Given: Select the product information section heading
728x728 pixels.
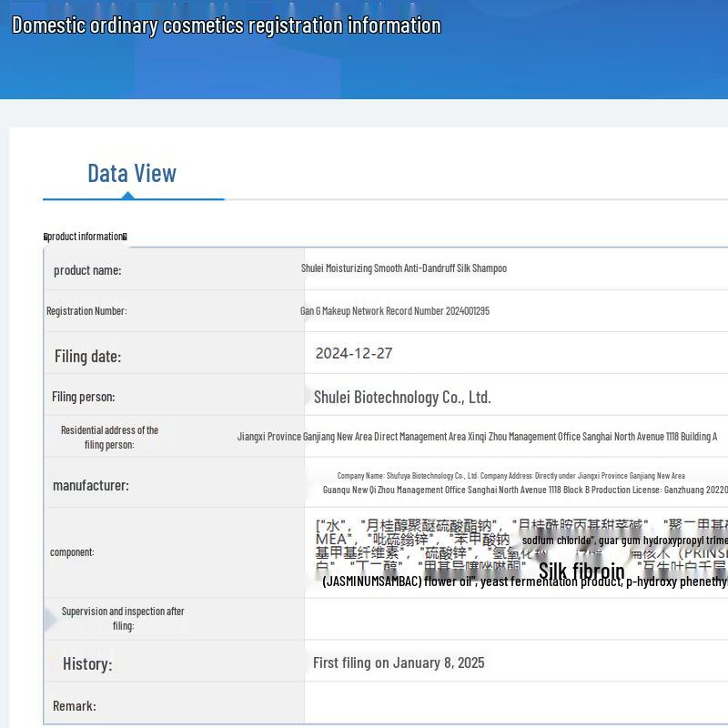Looking at the screenshot, I should 86,237.
